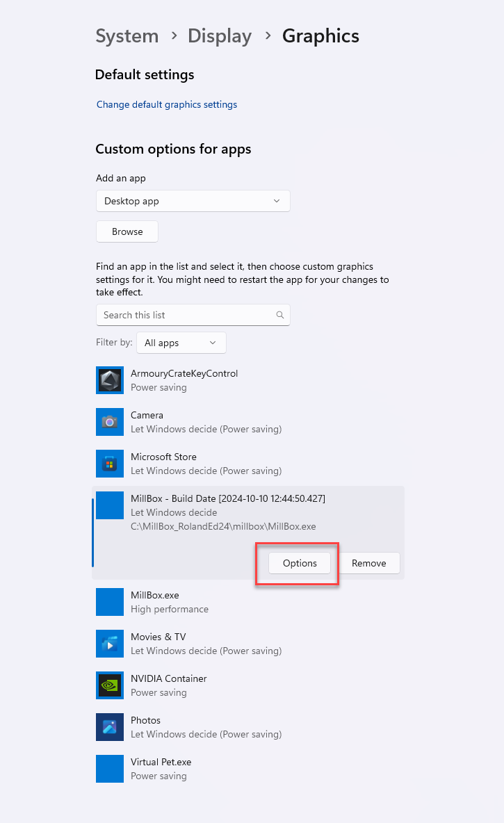Open Options for MillBox

[300, 563]
